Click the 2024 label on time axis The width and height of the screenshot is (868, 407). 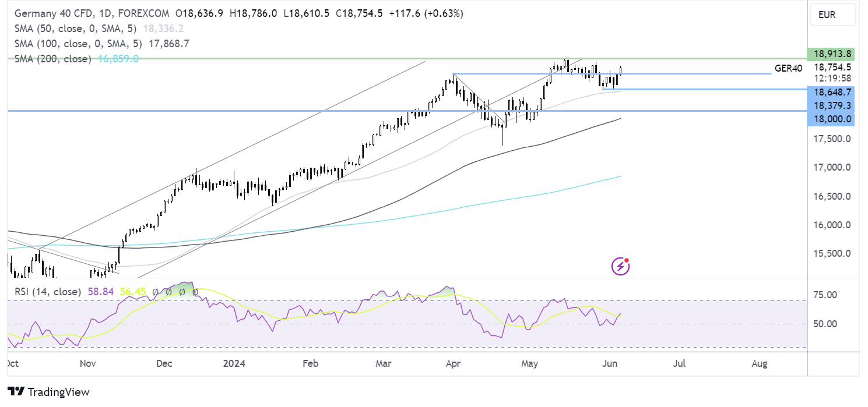coord(234,364)
